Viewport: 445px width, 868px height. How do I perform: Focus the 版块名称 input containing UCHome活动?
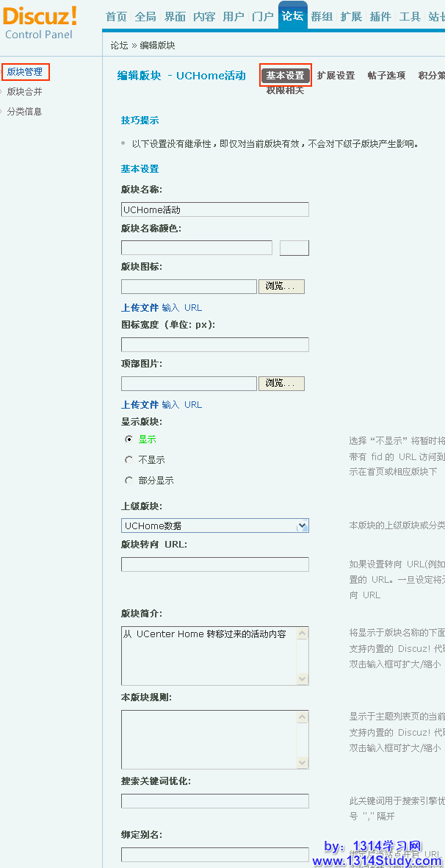pos(214,210)
